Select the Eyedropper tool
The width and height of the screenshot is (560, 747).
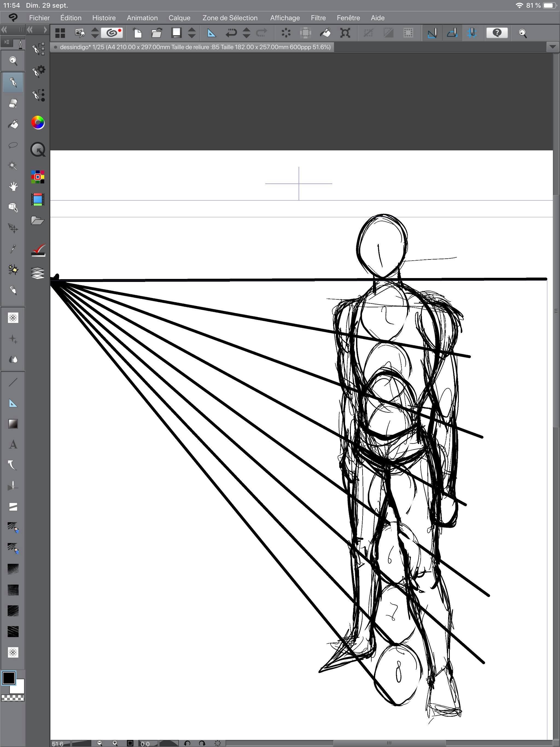pos(13,249)
